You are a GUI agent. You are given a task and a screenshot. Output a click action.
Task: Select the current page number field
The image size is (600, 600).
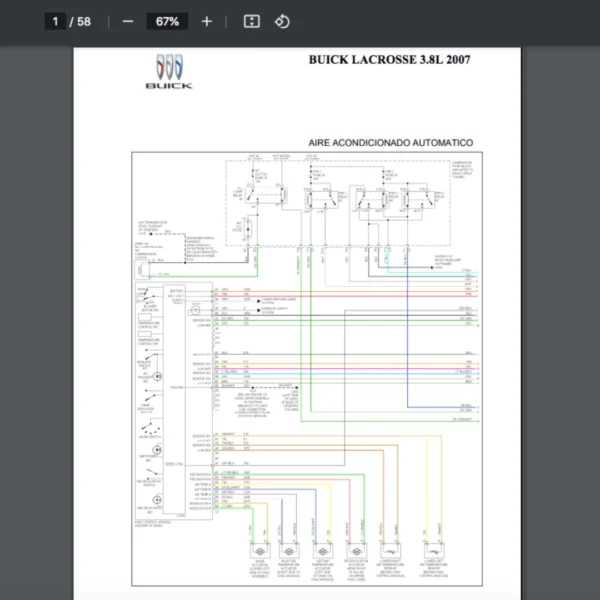56,21
